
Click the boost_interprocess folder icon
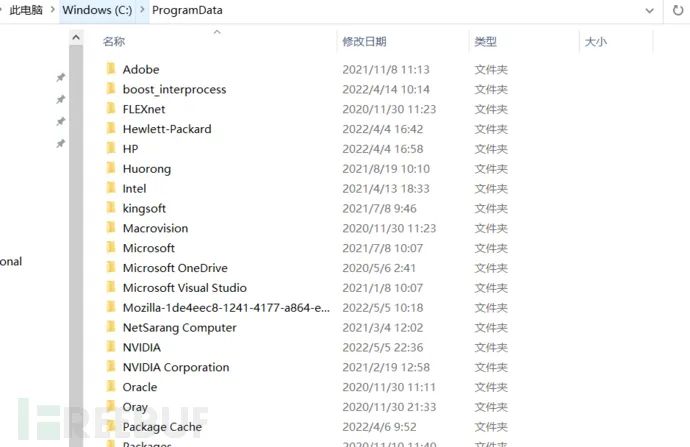[111, 89]
